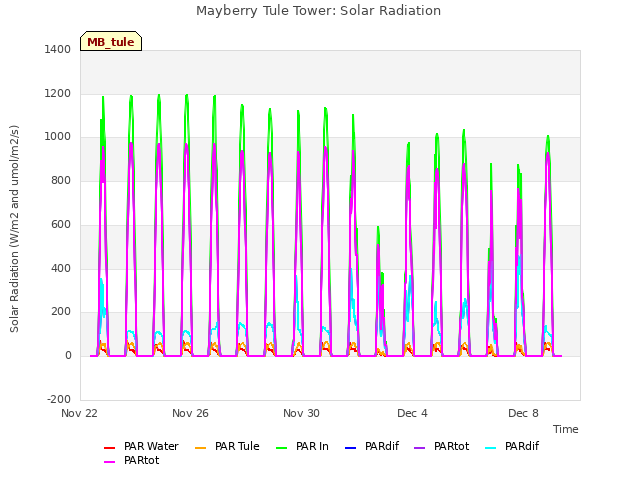Toggle the blue PARdif legend entry
Viewport: 640px width, 480px height.
point(372,447)
